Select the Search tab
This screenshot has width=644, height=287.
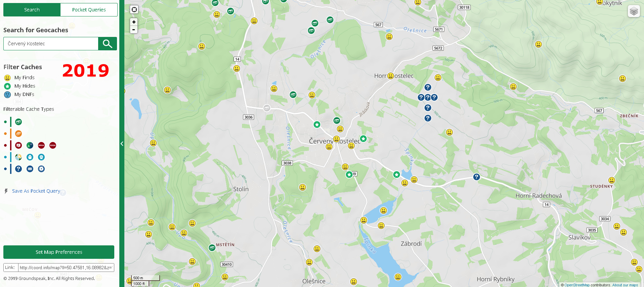point(32,10)
